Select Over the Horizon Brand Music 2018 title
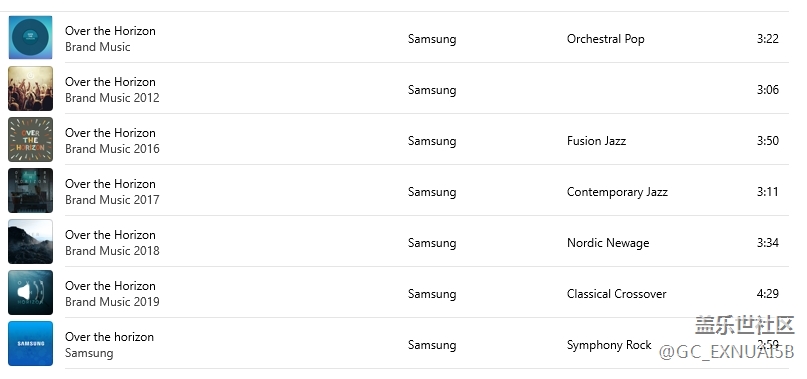 (x=110, y=235)
